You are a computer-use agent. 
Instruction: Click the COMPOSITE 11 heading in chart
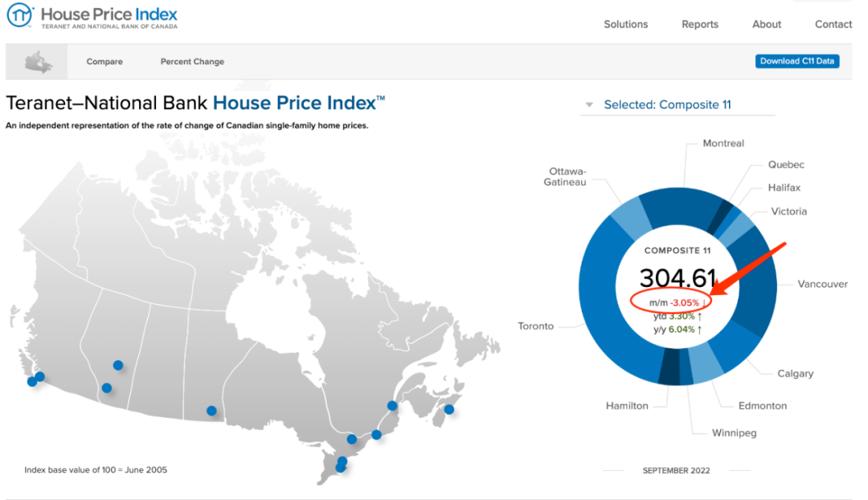click(x=677, y=251)
